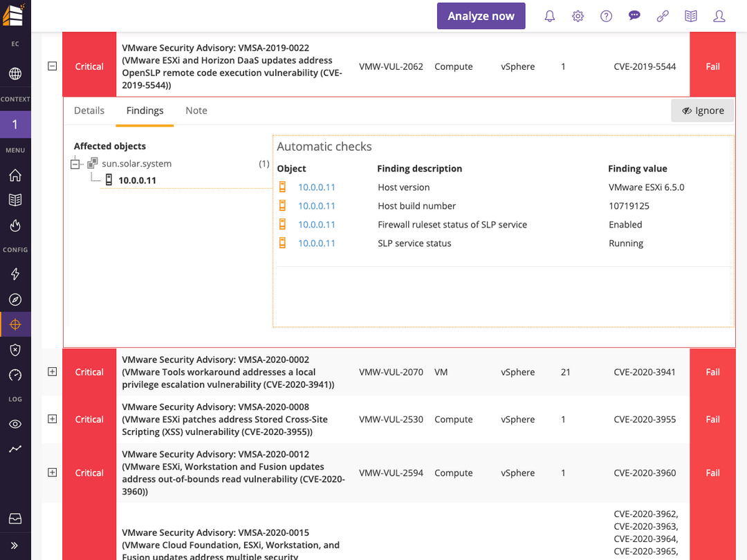
Task: Expand the VMSA-2020-0002 advisory row
Action: 52,371
